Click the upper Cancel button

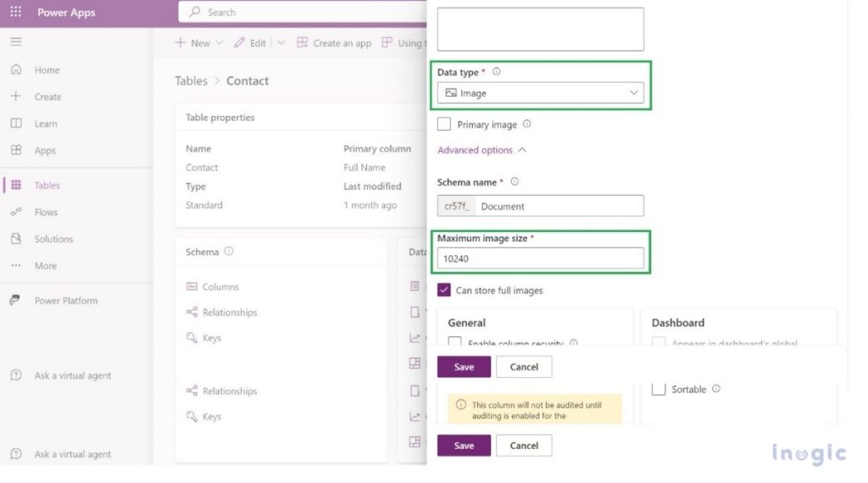click(524, 367)
